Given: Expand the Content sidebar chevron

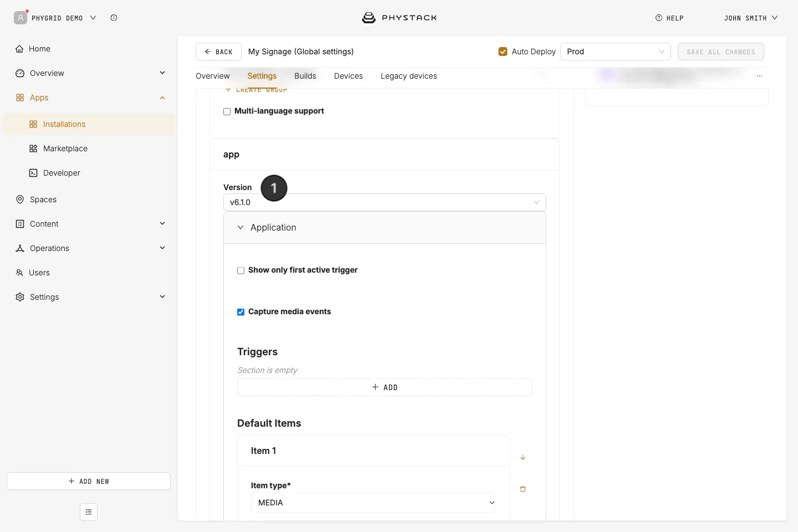Looking at the screenshot, I should coord(162,223).
